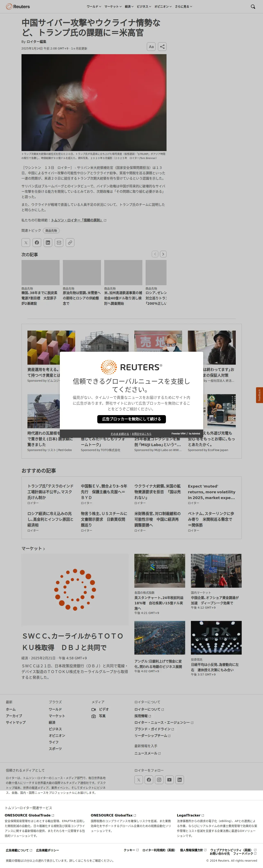The width and height of the screenshot is (263, 868).
Task: Click footer サイトマップ link
Action: click(x=16, y=723)
